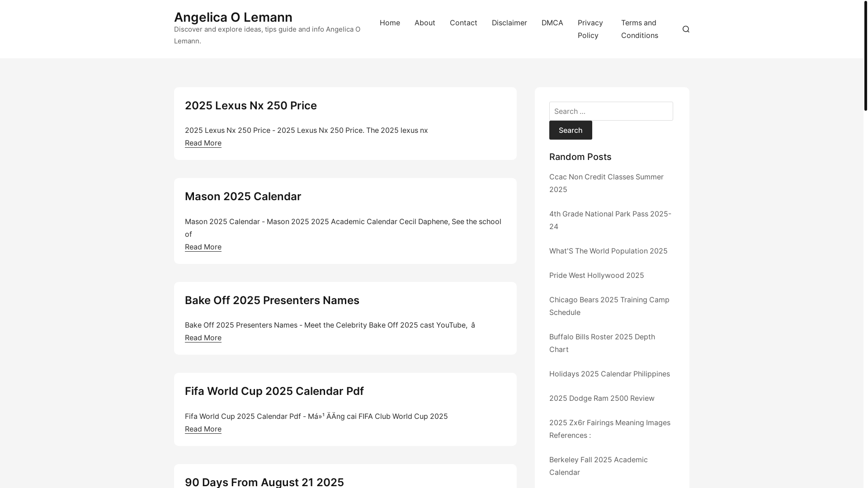Open the Contact page
Screen dimensions: 868x488
click(463, 23)
